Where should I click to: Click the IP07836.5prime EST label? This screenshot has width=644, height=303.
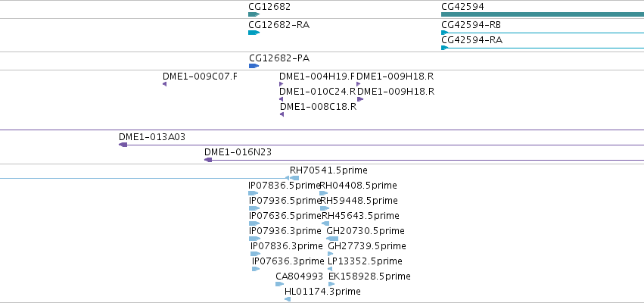tap(285, 186)
